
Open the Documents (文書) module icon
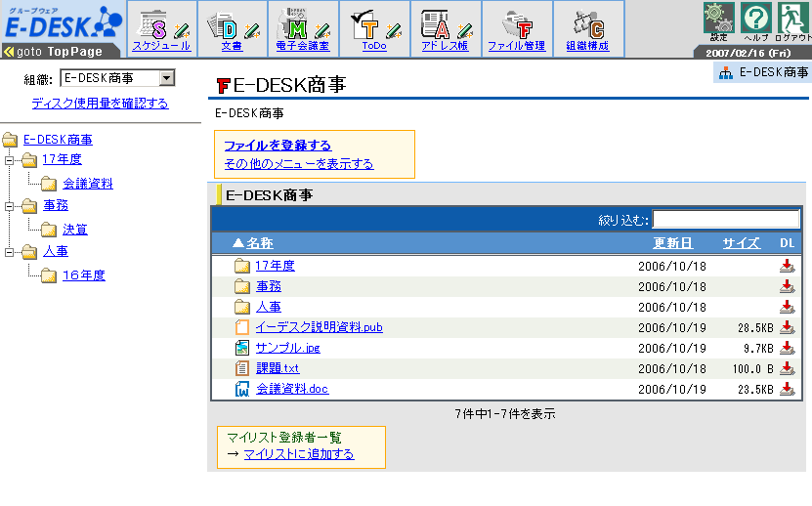click(223, 24)
